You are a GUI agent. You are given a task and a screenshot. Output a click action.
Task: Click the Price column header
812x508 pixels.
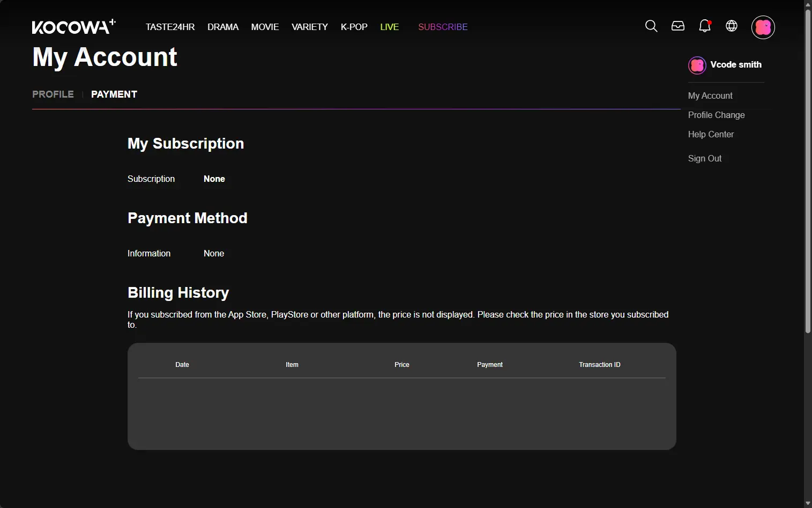click(x=402, y=365)
